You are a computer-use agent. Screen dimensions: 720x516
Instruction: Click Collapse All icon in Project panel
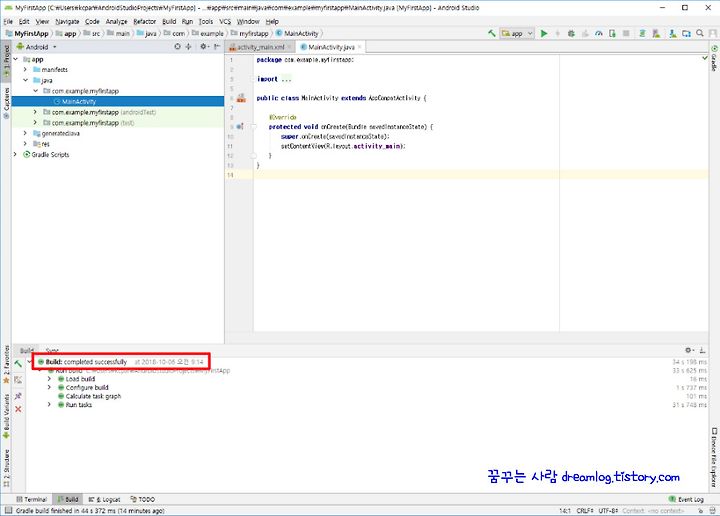point(188,46)
